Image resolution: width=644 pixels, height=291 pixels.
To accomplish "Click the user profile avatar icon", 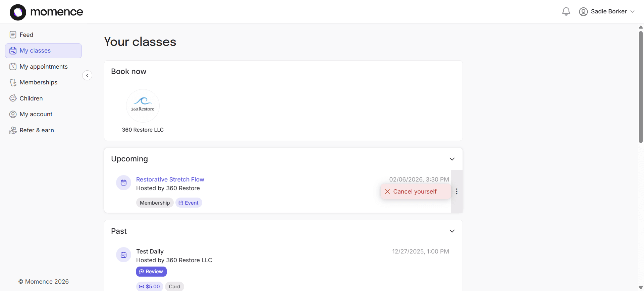I will point(583,12).
